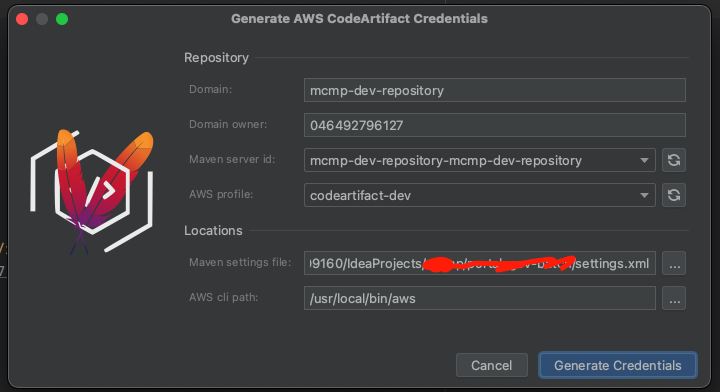Screen dimensions: 720x392
Task: Click into AWS cli path field
Action: [x=479, y=298]
